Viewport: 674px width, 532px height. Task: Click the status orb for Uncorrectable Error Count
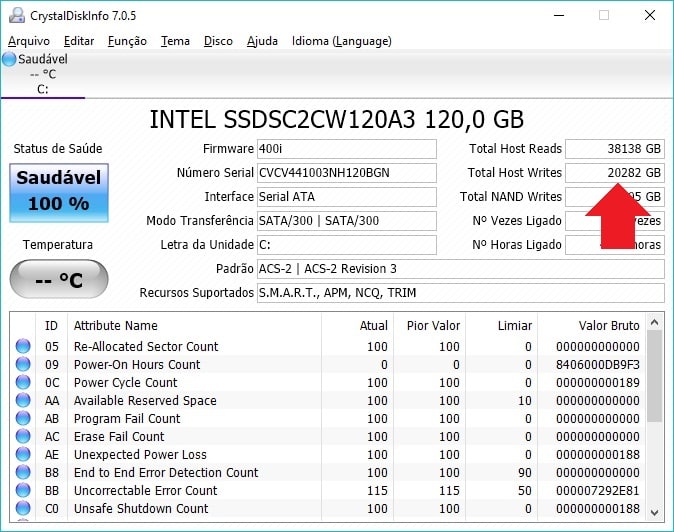[x=23, y=490]
